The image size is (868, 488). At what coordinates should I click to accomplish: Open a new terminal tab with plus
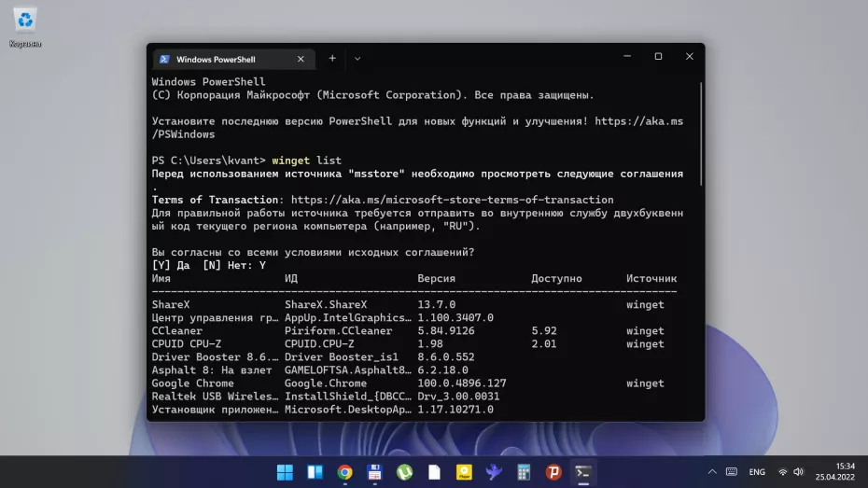coord(332,58)
